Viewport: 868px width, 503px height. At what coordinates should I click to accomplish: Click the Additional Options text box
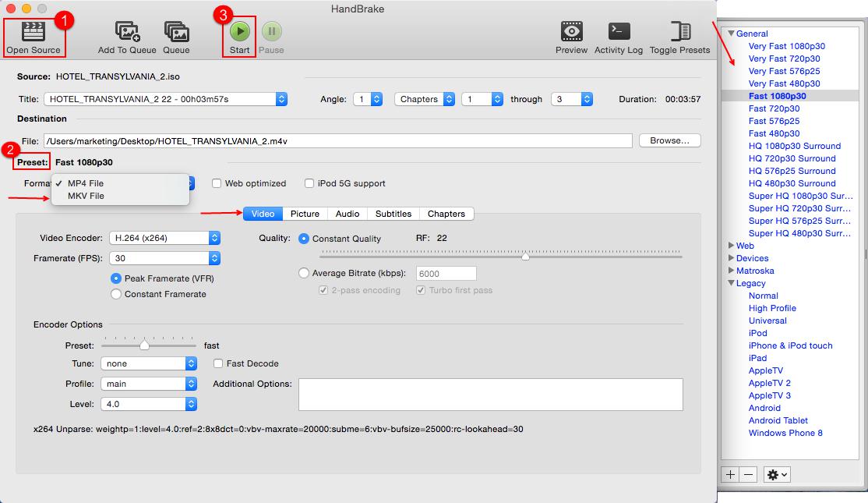point(490,395)
